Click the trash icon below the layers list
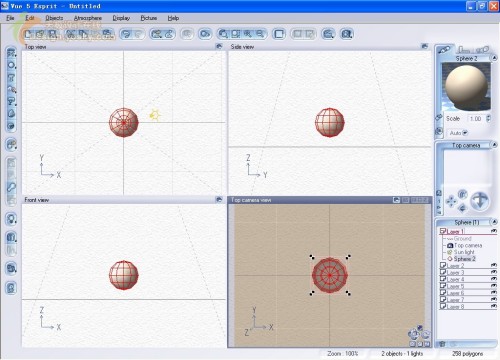Screen dimensions: 500x360 (442, 344)
